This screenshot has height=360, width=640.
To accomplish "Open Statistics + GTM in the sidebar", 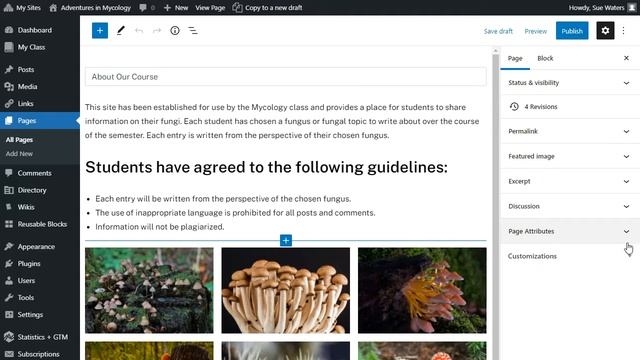I will pos(40,337).
